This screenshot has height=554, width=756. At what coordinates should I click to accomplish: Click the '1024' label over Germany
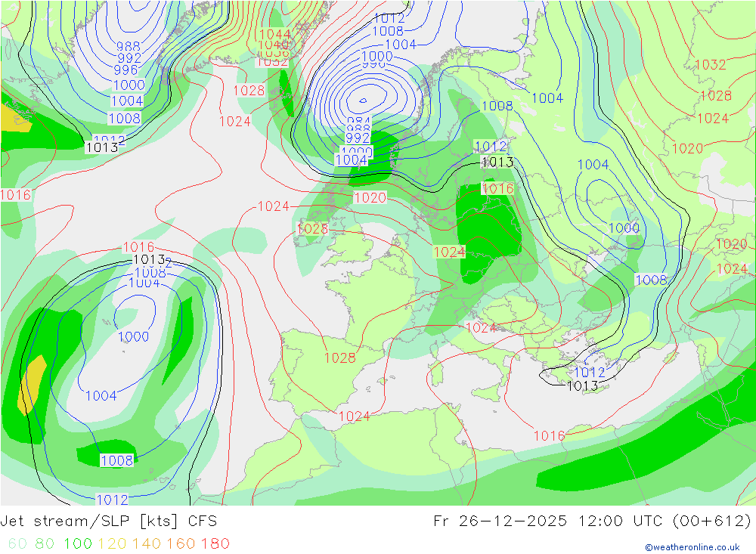(449, 252)
